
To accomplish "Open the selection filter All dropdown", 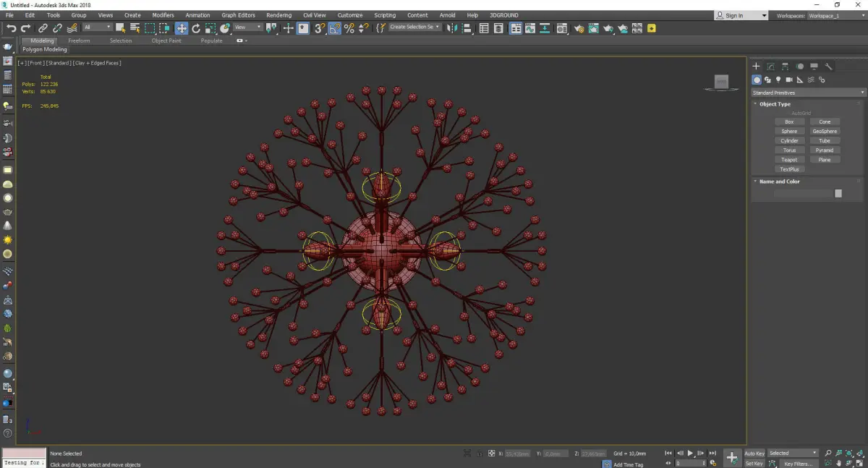I will pyautogui.click(x=98, y=27).
